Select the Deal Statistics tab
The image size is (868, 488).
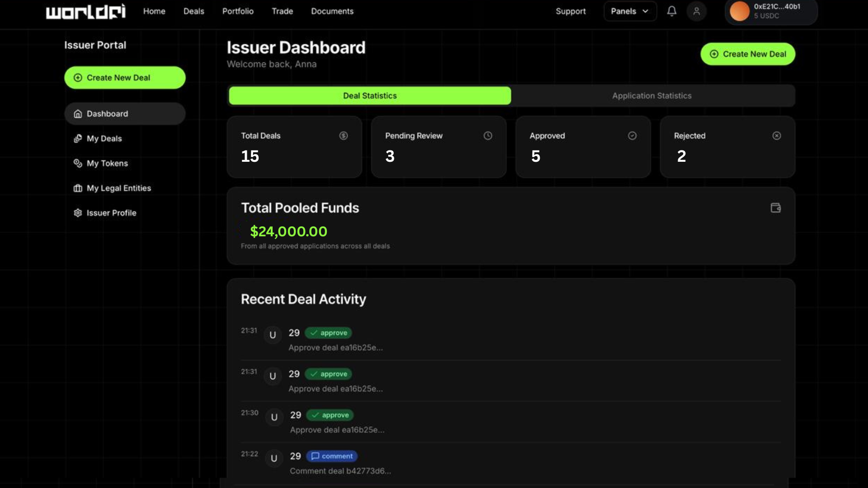tap(370, 96)
